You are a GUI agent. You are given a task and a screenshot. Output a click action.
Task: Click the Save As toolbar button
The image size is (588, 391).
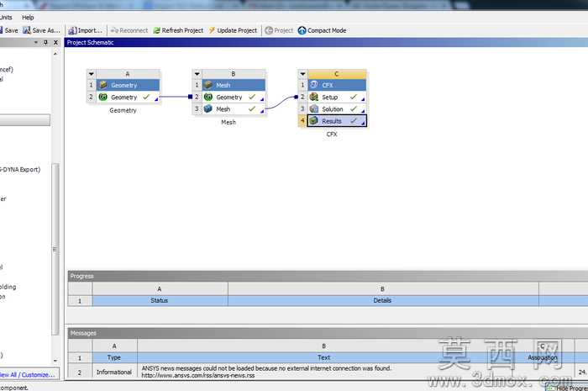pos(41,30)
